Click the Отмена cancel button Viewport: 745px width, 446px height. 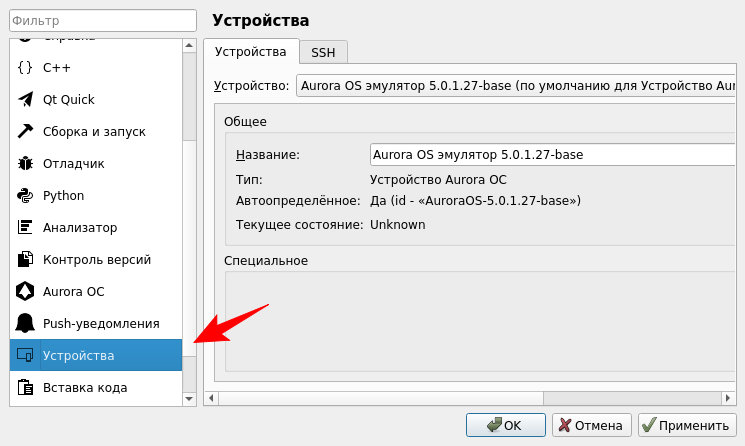pos(592,425)
